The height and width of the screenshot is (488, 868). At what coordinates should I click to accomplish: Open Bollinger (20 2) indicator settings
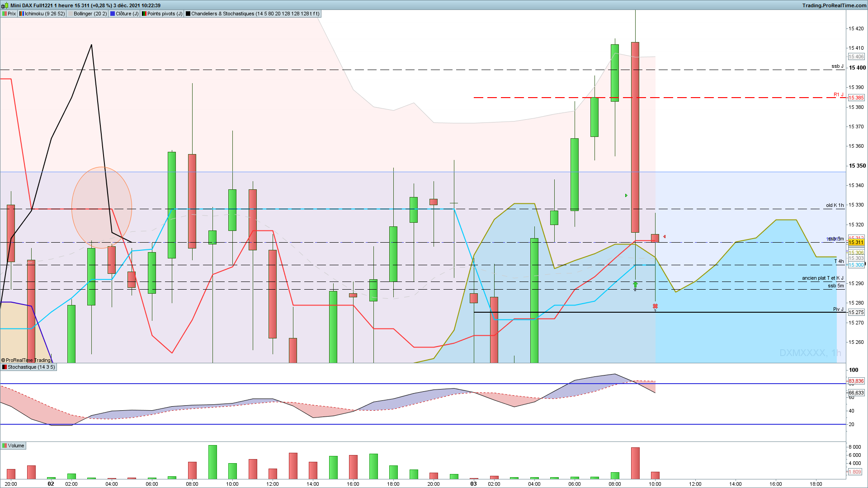(x=88, y=14)
